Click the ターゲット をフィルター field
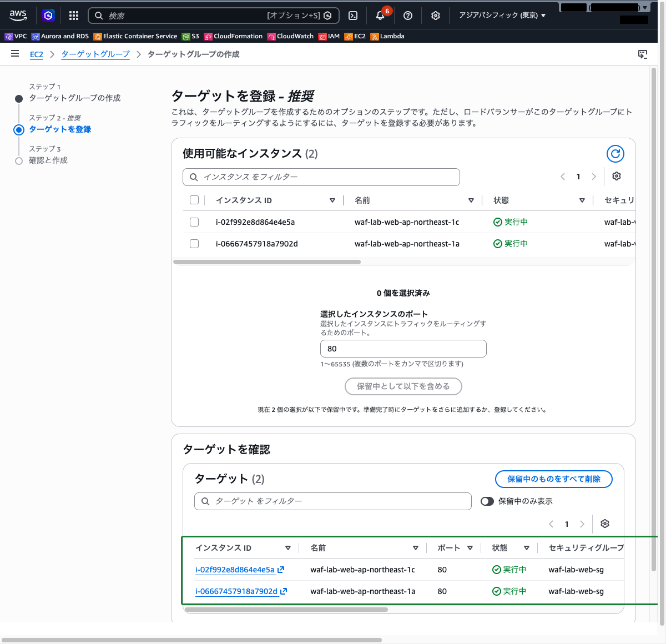Viewport: 666px width, 644px height. pyautogui.click(x=333, y=501)
